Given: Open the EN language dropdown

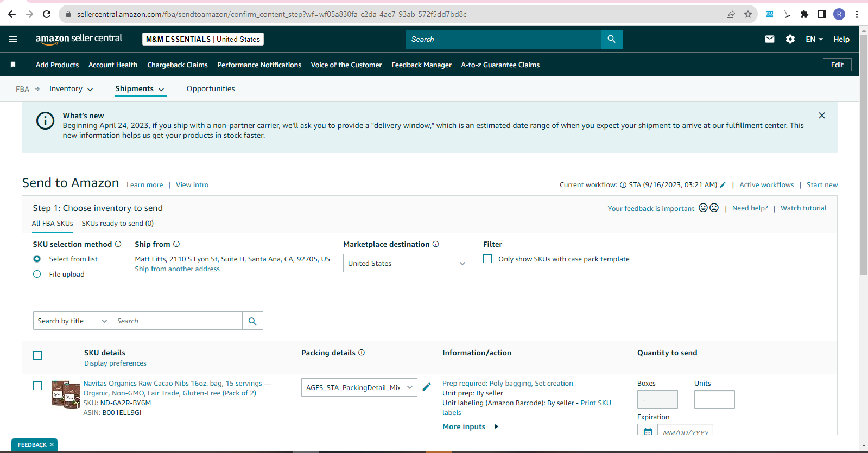Looking at the screenshot, I should (x=814, y=39).
